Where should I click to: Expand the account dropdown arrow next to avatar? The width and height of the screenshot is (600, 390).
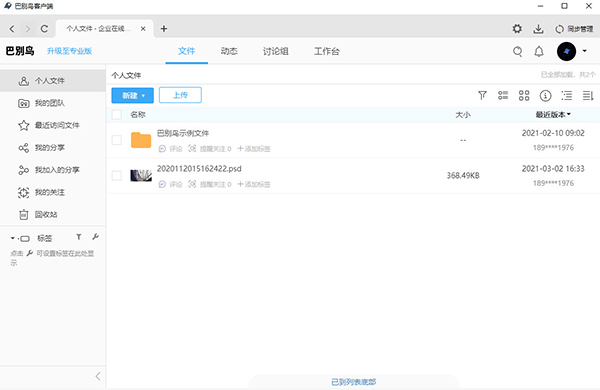(x=585, y=51)
